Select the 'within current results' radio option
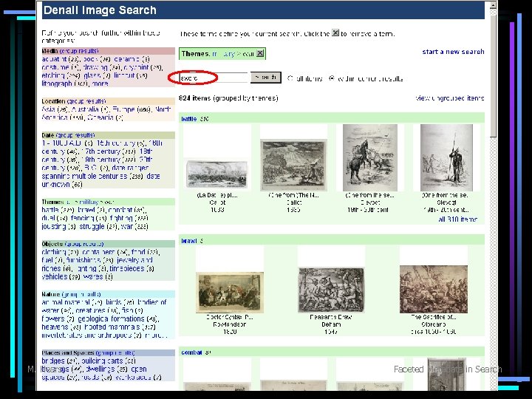The width and height of the screenshot is (532, 399). tap(332, 78)
